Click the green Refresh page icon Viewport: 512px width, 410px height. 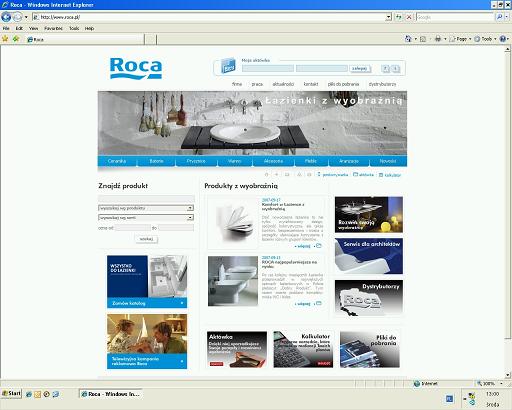(399, 17)
